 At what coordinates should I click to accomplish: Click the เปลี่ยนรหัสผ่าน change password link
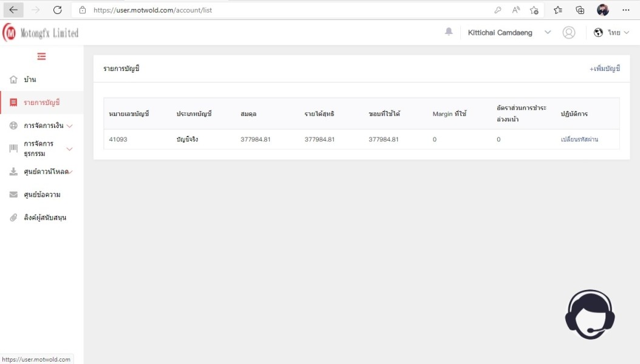(579, 140)
